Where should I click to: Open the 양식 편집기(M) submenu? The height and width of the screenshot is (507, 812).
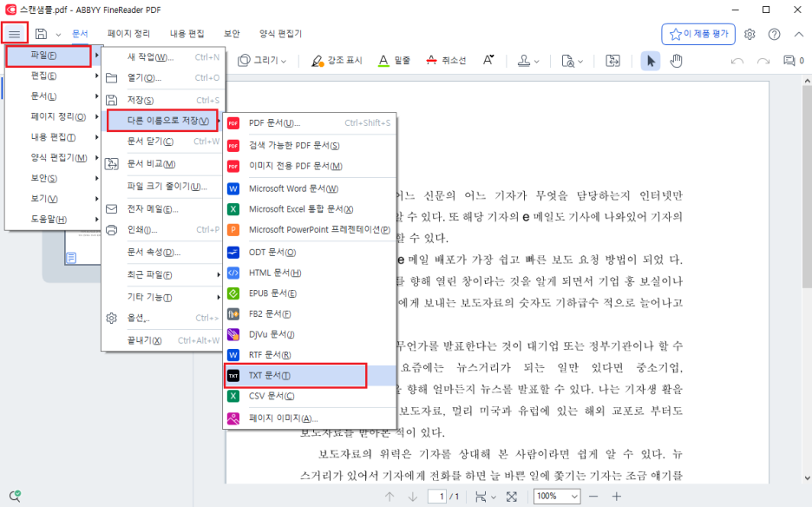[52, 158]
